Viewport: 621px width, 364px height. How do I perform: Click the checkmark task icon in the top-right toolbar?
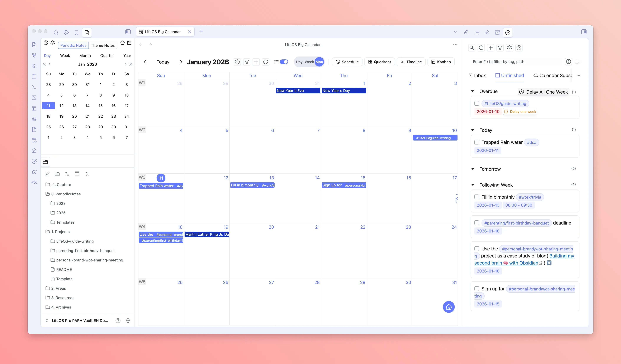click(x=508, y=32)
